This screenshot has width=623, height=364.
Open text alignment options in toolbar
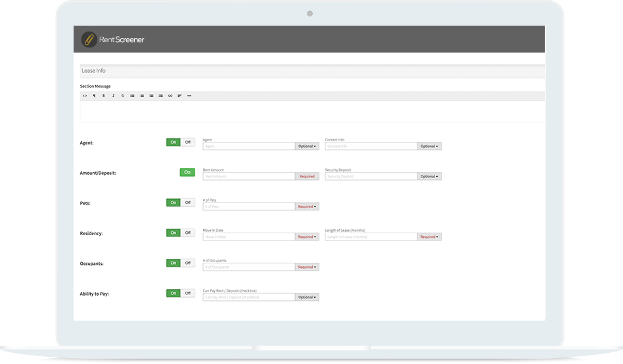[179, 96]
